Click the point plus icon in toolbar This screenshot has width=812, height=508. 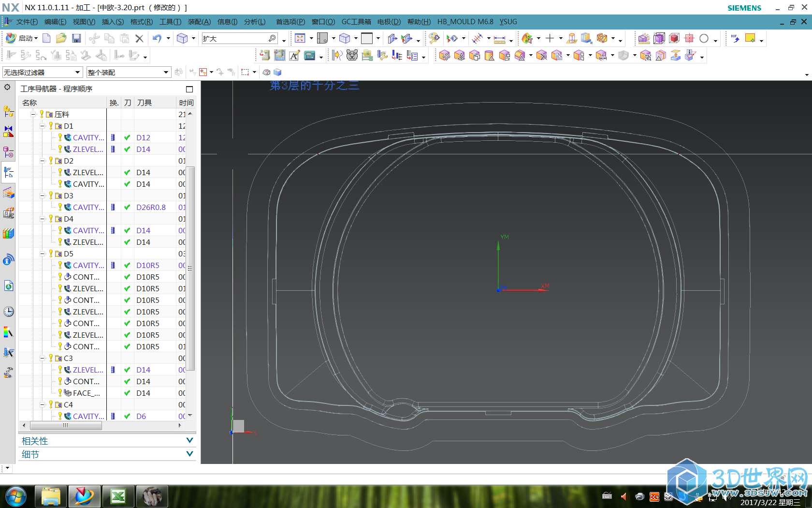550,38
